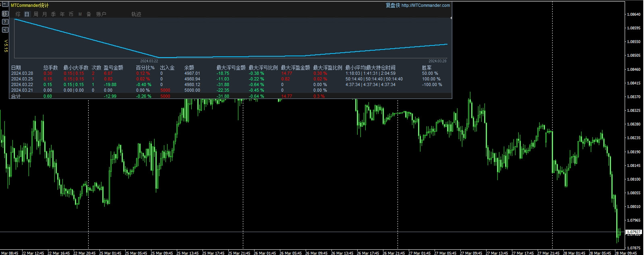Switch to the 周 weekly tab
The height and width of the screenshot is (255, 644).
click(36, 14)
